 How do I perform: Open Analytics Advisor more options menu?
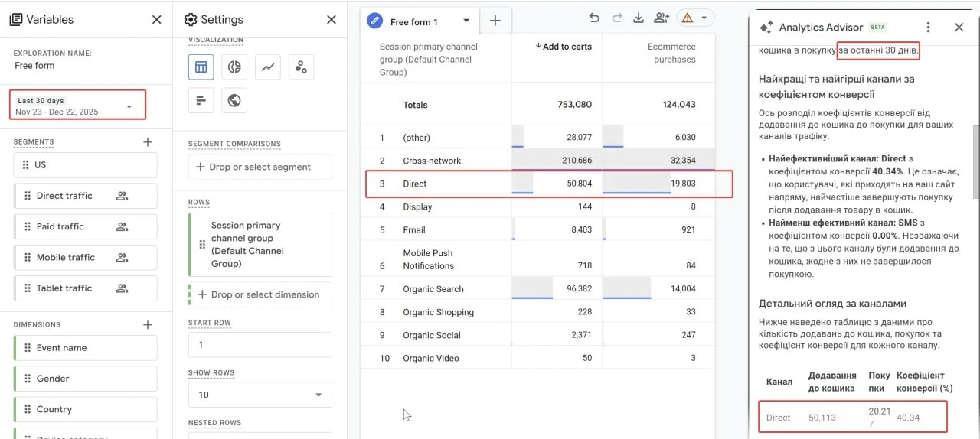tap(928, 28)
